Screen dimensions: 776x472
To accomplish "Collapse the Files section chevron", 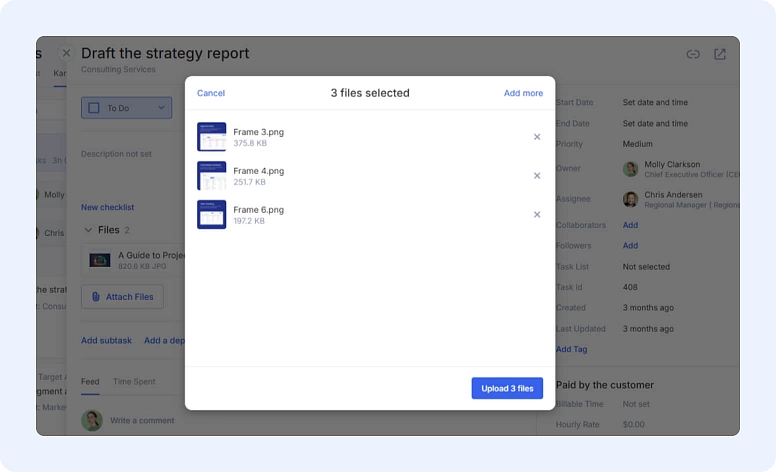I will [88, 230].
